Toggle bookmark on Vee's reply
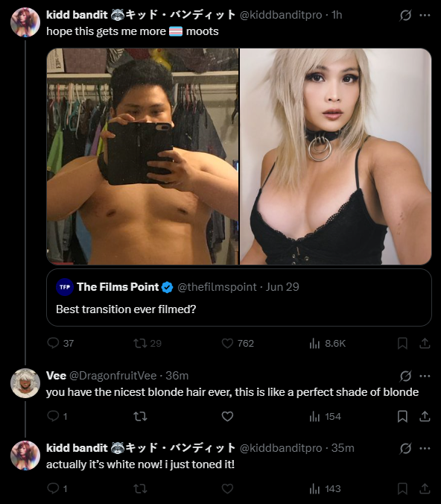Image resolution: width=441 pixels, height=504 pixels. pos(402,416)
